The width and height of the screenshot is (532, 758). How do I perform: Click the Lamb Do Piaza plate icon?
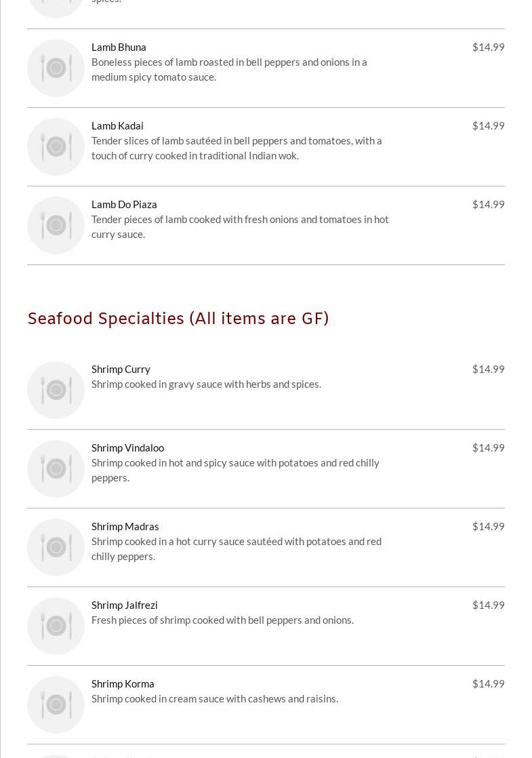point(56,225)
